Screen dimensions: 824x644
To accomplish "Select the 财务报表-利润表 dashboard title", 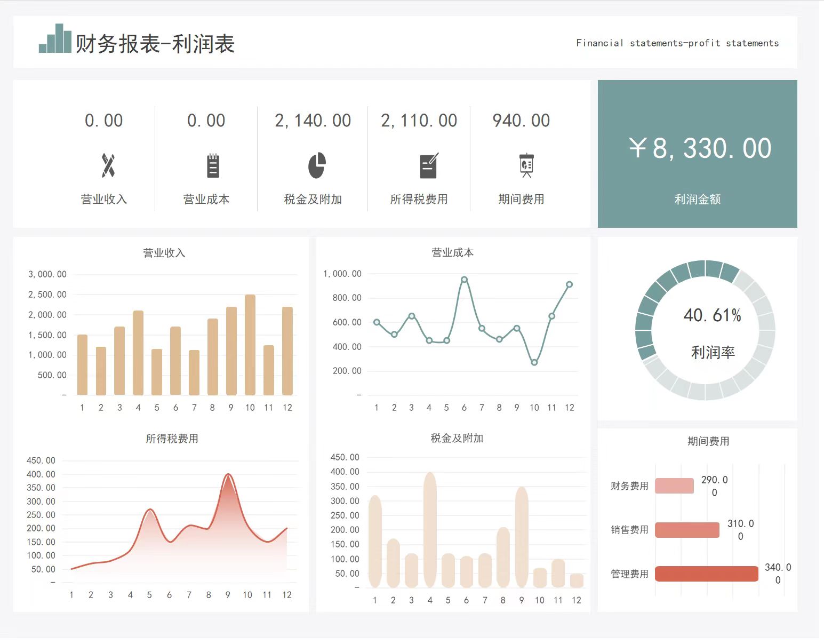I will click(155, 44).
